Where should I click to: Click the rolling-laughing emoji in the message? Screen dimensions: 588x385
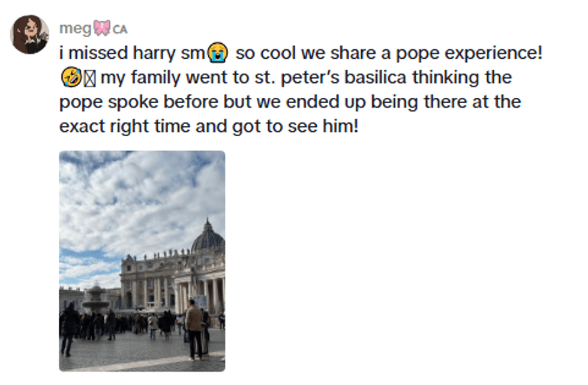(70, 77)
